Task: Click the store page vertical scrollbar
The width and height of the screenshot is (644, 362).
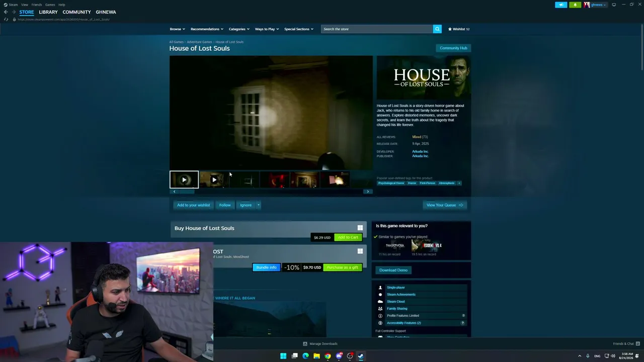Action: click(641, 46)
